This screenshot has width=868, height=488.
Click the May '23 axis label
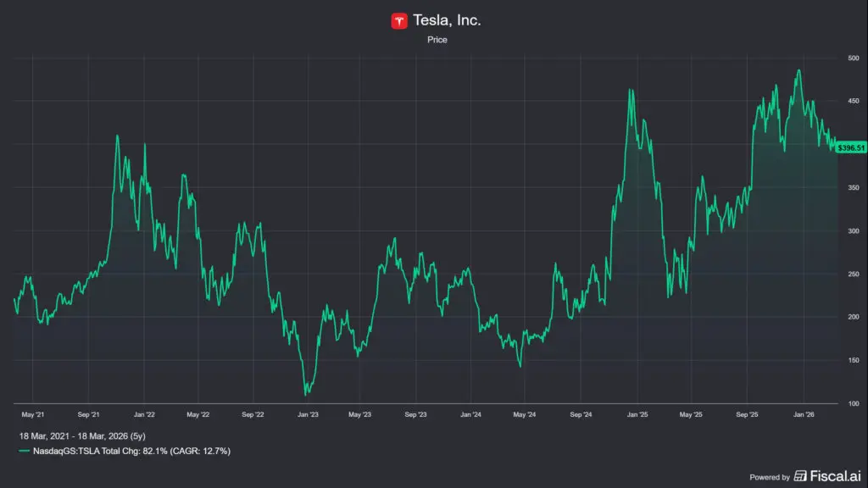pyautogui.click(x=359, y=414)
